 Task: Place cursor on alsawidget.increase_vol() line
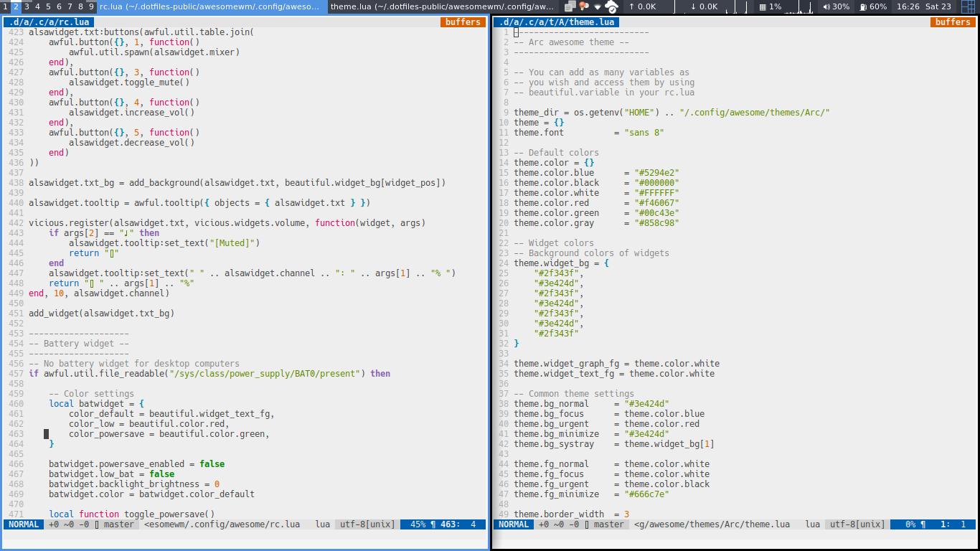(131, 113)
